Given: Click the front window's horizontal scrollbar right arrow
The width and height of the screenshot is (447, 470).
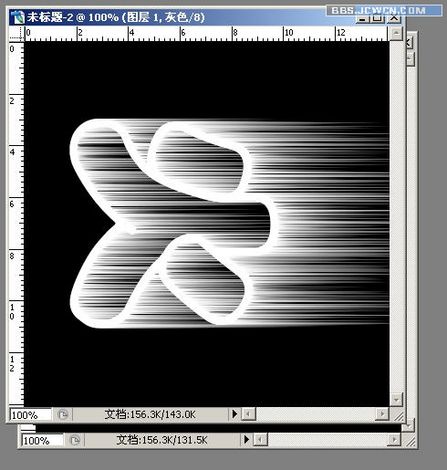Looking at the screenshot, I should 382,414.
